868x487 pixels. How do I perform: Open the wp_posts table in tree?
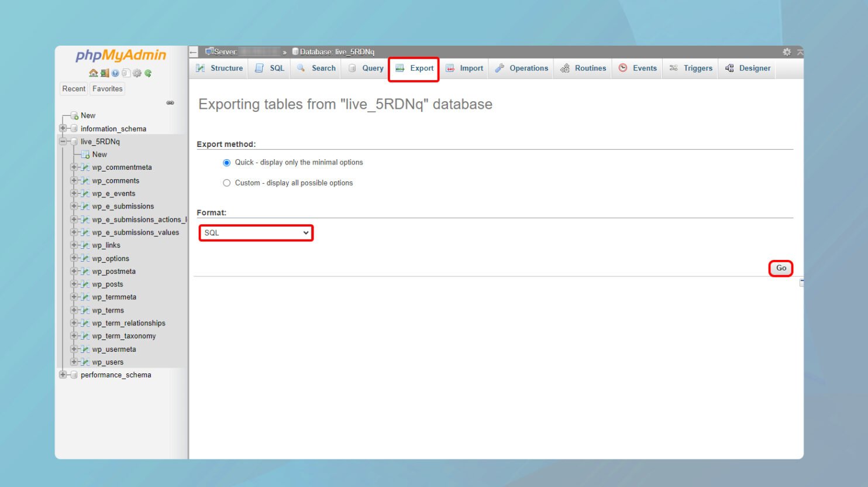(x=108, y=284)
